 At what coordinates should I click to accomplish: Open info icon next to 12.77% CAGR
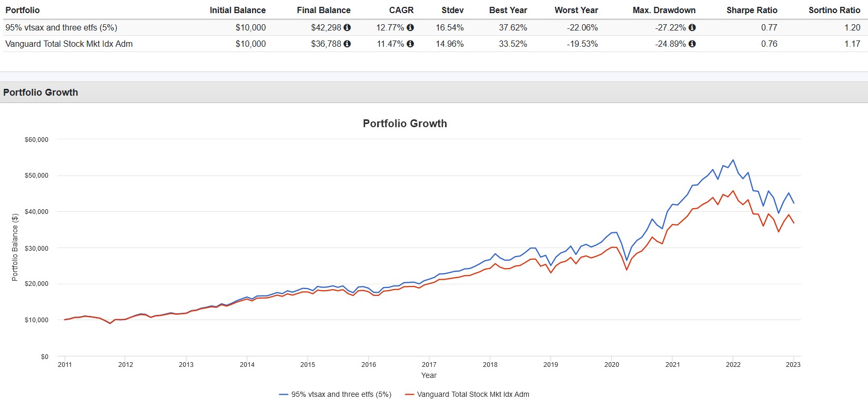coord(410,27)
